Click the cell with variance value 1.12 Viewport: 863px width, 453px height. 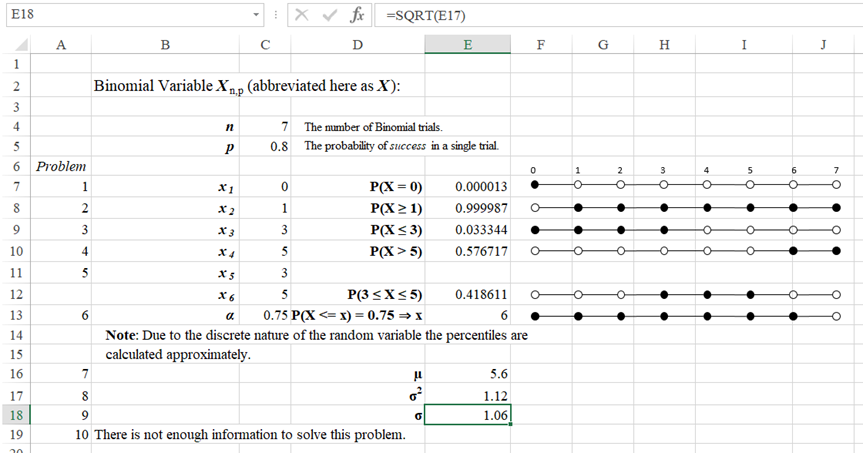coord(466,394)
